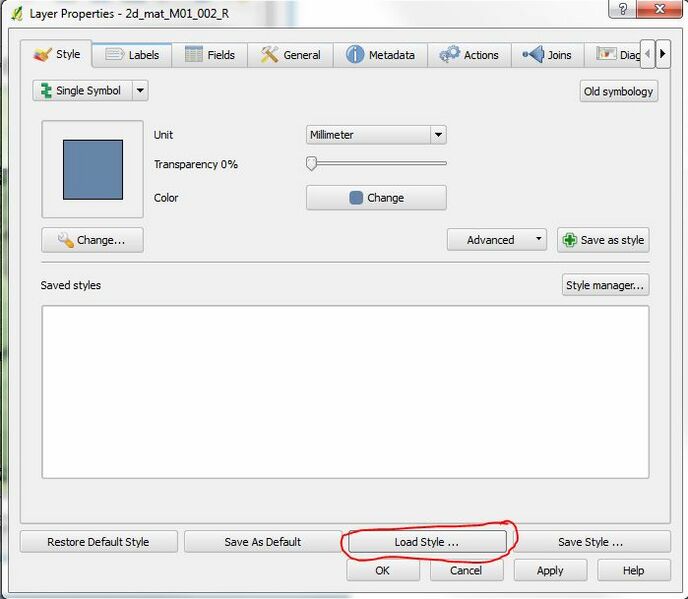Open the Joins tab
Viewport: 688px width, 599px height.
click(548, 55)
